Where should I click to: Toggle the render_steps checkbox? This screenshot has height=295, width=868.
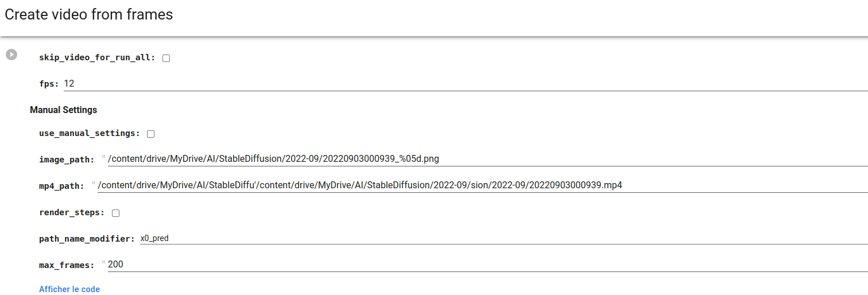tap(115, 213)
